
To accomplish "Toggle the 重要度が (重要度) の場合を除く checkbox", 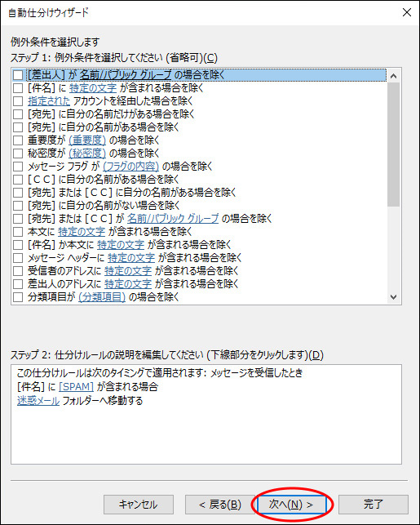I will [18, 140].
